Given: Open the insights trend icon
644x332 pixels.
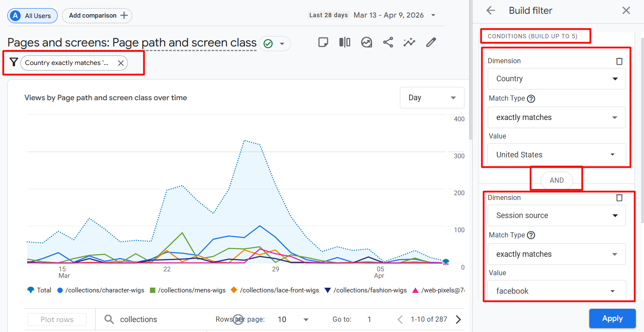Looking at the screenshot, I should click(366, 42).
